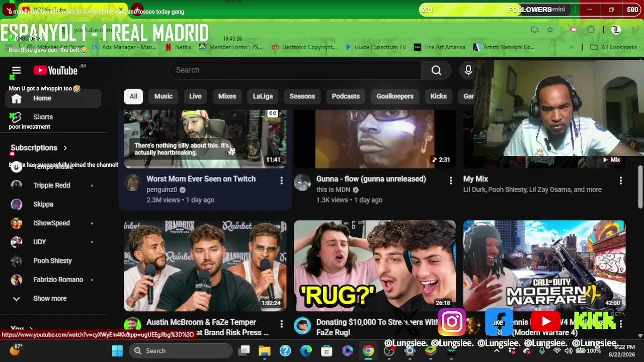The image size is (644, 362).
Task: Select the Podcasts filter chip
Action: pyautogui.click(x=346, y=97)
